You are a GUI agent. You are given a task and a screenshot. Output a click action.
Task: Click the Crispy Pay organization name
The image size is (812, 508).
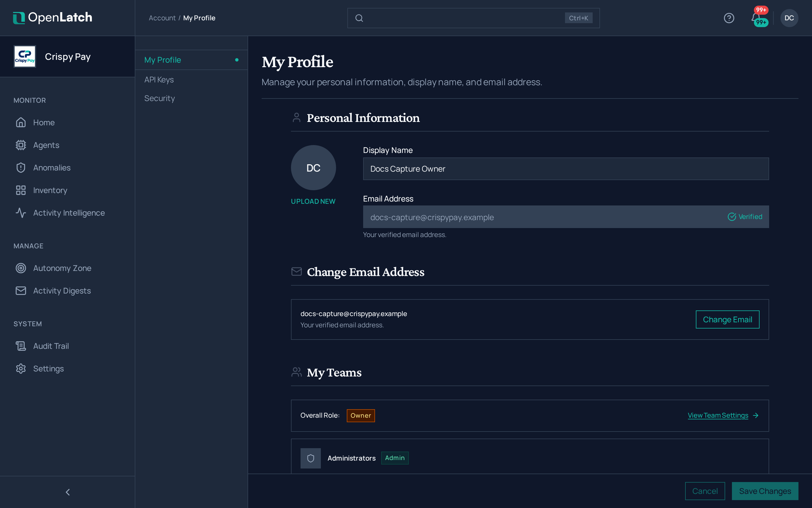[x=68, y=56]
